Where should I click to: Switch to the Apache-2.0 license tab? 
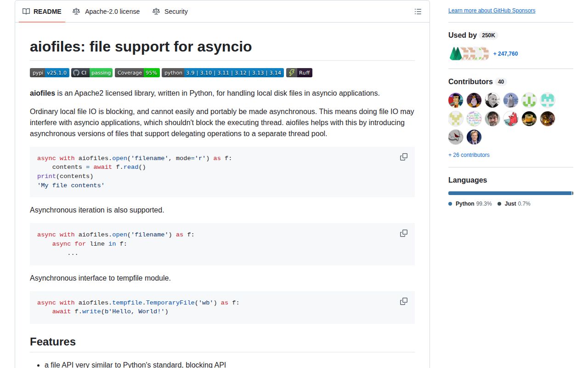(106, 11)
